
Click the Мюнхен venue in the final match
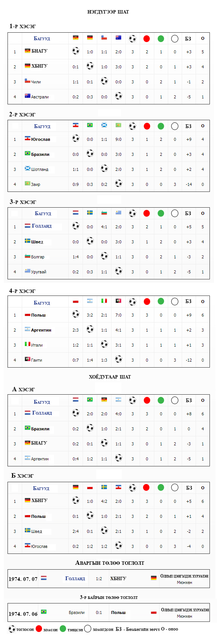[184, 582]
